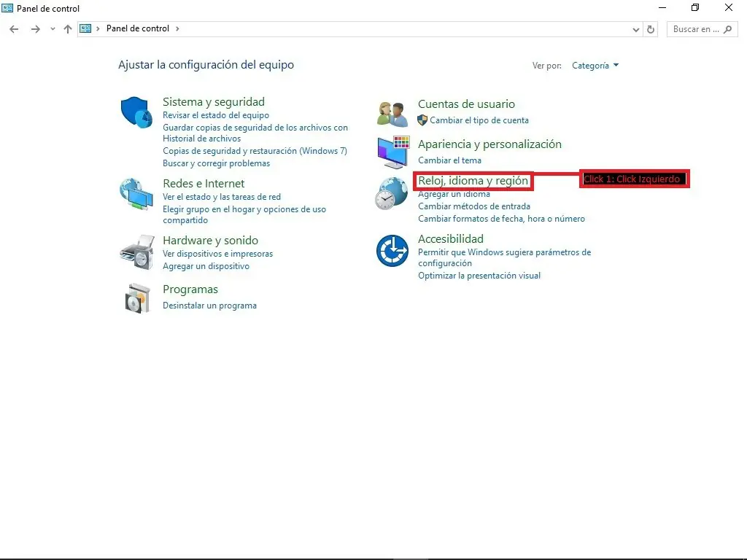Image resolution: width=747 pixels, height=560 pixels.
Task: Open Permitir que Windows sugiera parámetros de configuración
Action: [505, 257]
